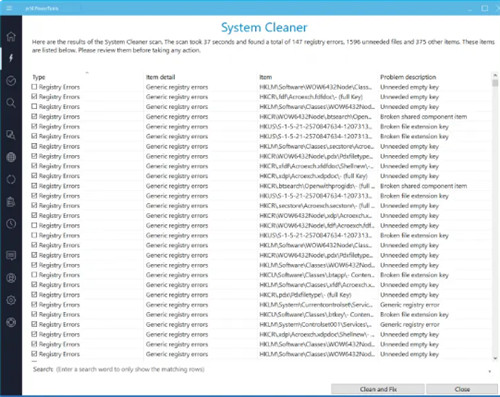The width and height of the screenshot is (500, 397).
Task: Uncheck the HKCR\.btsearch\Openwithprogids row checkbox
Action: tap(34, 186)
